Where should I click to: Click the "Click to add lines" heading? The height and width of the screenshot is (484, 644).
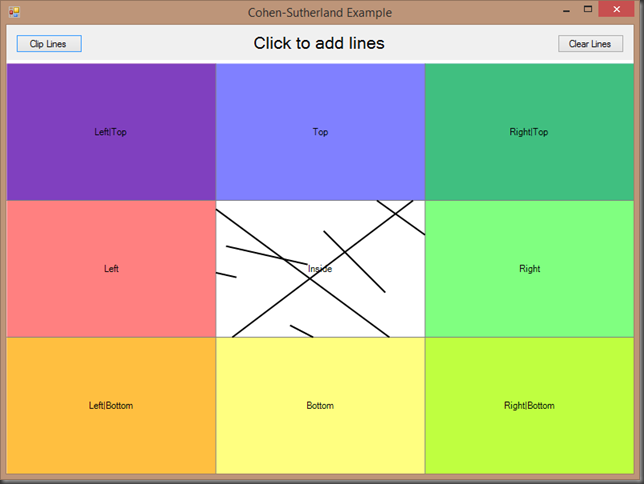pos(319,44)
